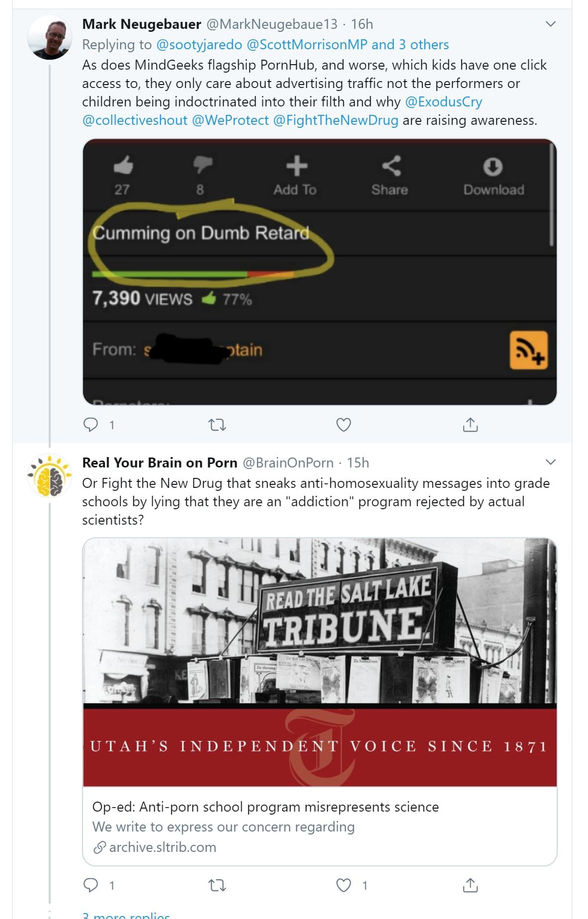Expand options chevron on BrainOnPorn tweet

[550, 462]
